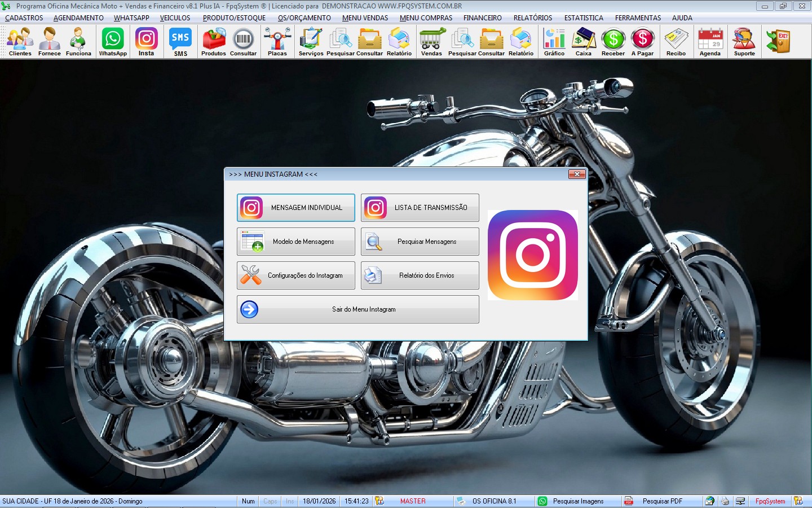Open the Funciona employees icon
The height and width of the screenshot is (508, 812).
point(78,42)
